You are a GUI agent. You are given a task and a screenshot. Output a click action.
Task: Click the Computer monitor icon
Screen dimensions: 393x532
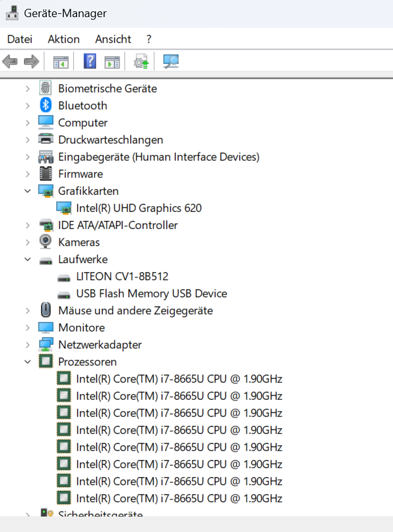(45, 123)
